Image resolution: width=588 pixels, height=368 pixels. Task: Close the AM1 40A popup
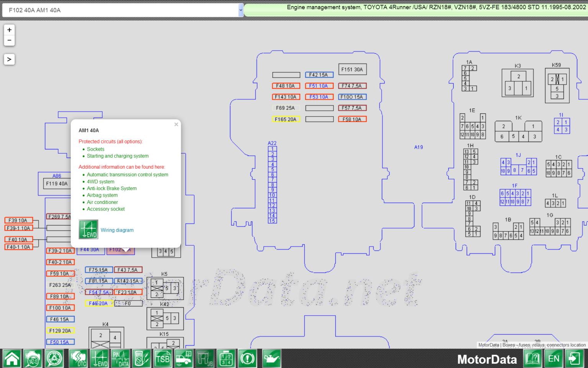pos(176,124)
